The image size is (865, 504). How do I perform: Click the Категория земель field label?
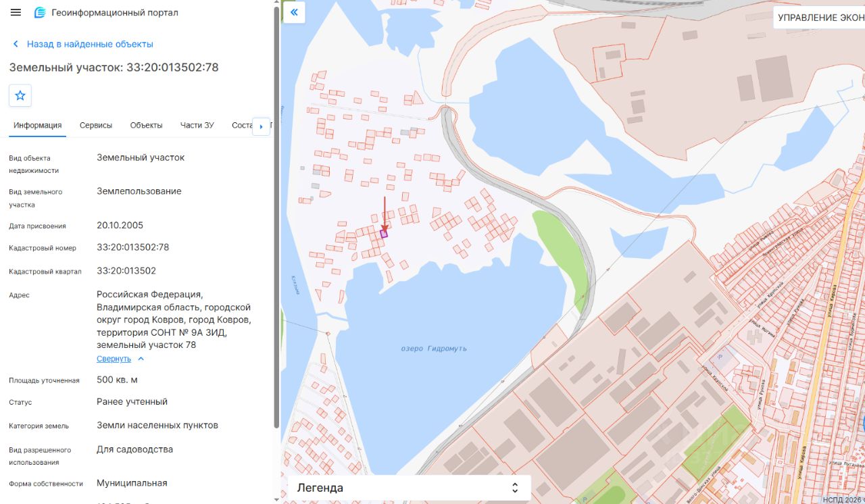(x=39, y=426)
